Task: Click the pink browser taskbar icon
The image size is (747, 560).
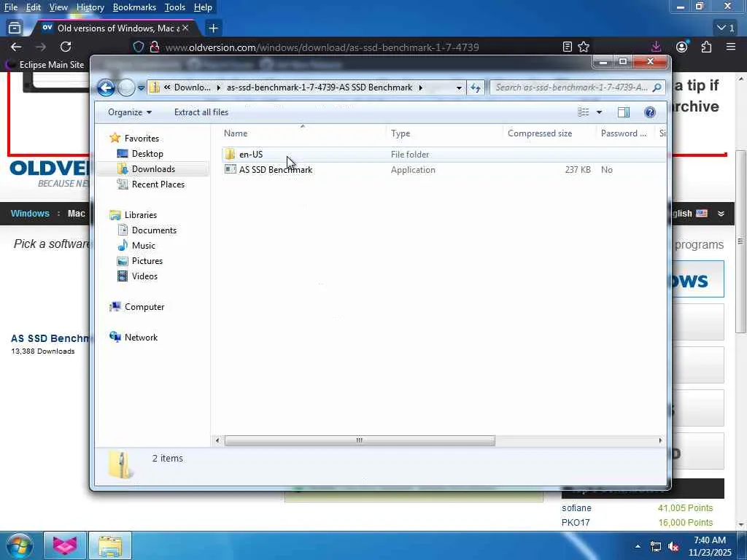Action: 65,545
